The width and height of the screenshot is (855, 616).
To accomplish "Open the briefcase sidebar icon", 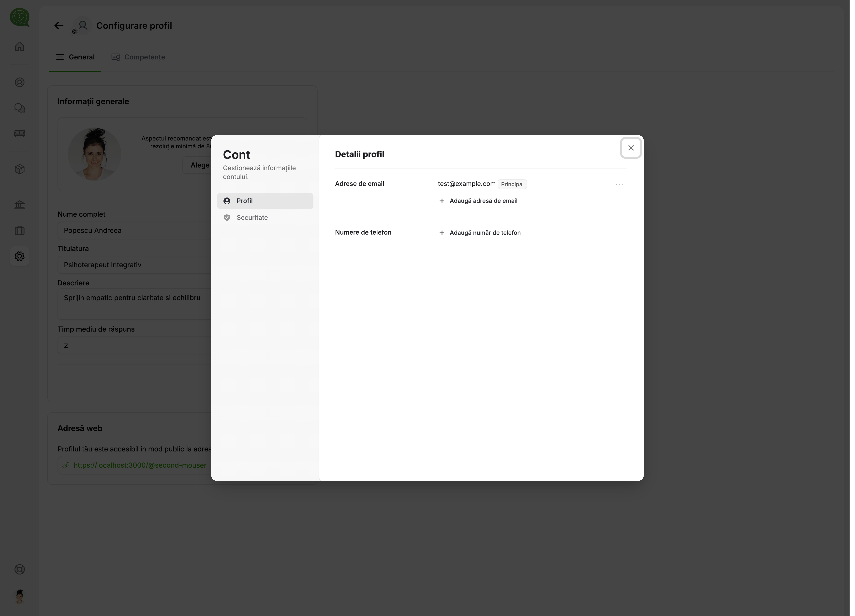I will (x=20, y=230).
